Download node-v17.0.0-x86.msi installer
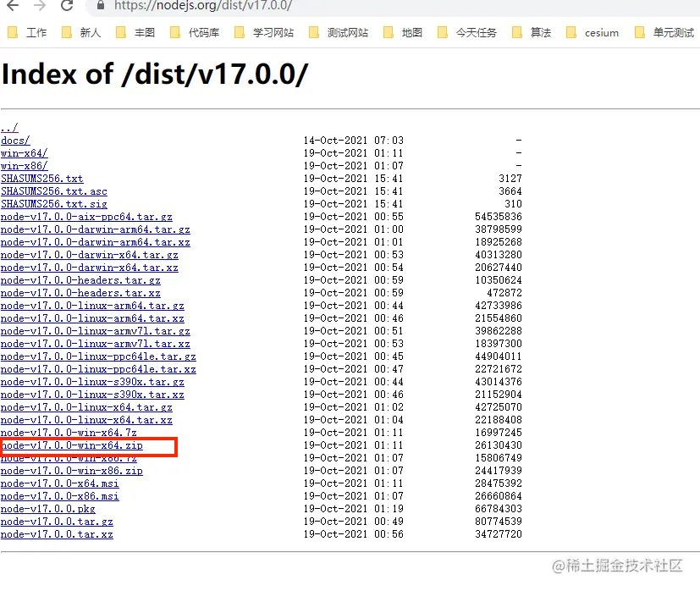Screen dimensions: 700x591 point(60,496)
